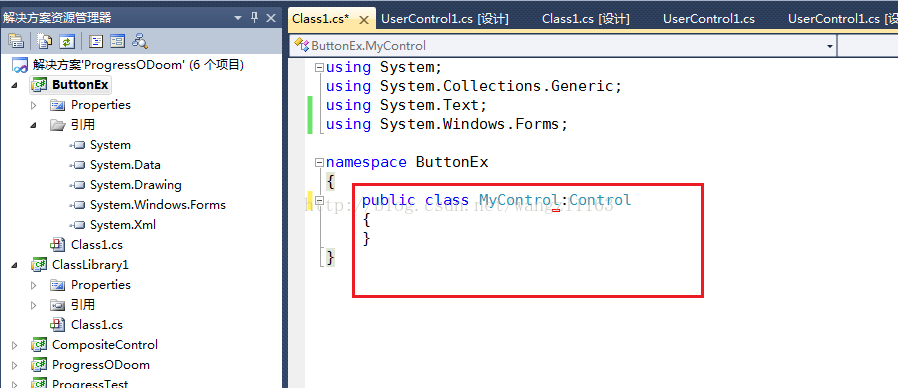The image size is (898, 388).
Task: Select Properties under ClassLibrary1
Action: pyautogui.click(x=101, y=285)
